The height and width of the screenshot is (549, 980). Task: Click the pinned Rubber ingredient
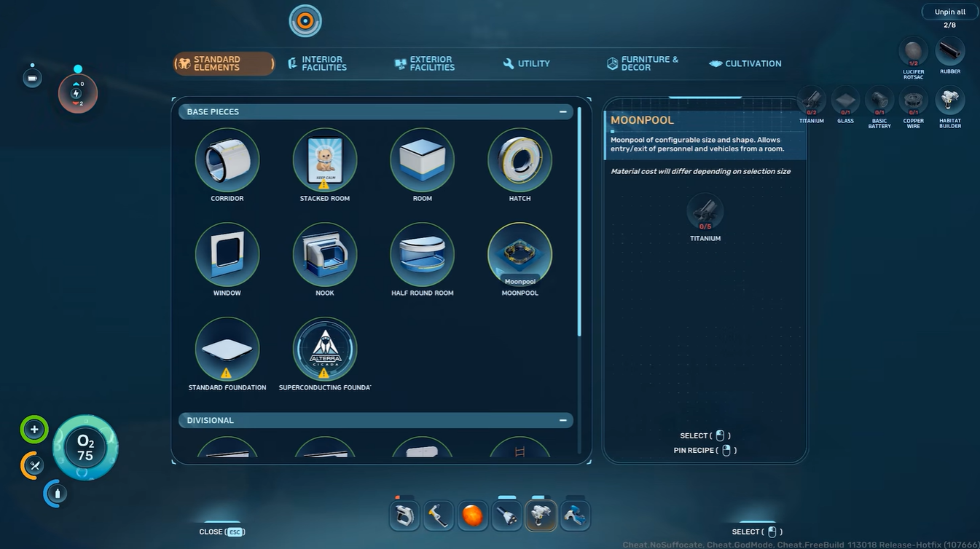coord(950,52)
